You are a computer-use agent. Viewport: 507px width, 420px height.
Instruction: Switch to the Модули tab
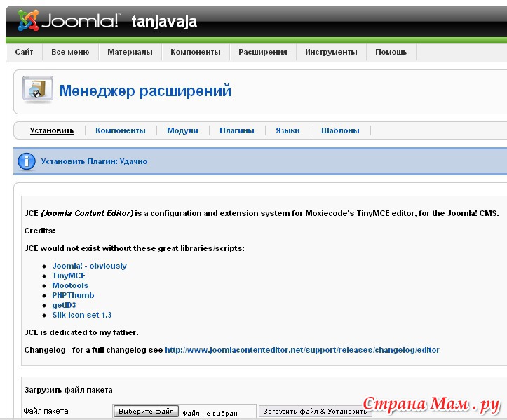182,130
